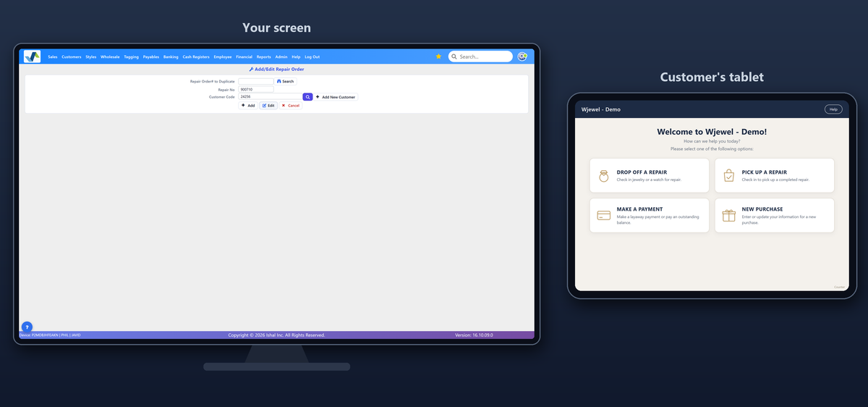Select the Make a Payment card title
The width and height of the screenshot is (868, 407).
[640, 209]
